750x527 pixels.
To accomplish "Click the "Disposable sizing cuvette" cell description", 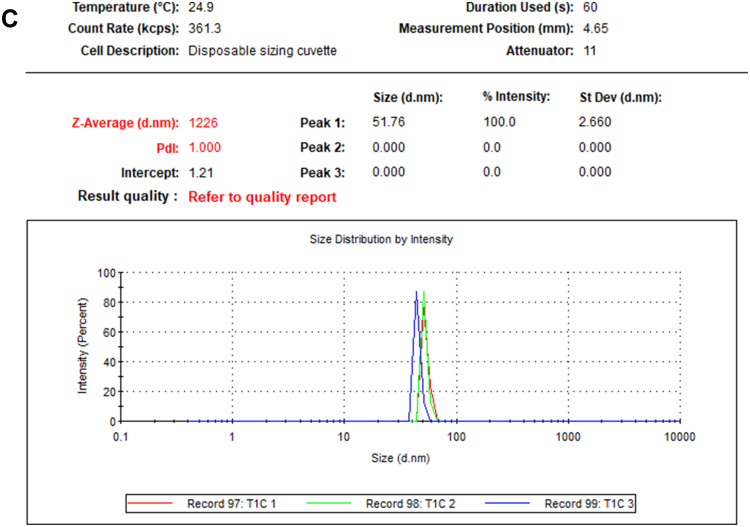I will (x=262, y=50).
